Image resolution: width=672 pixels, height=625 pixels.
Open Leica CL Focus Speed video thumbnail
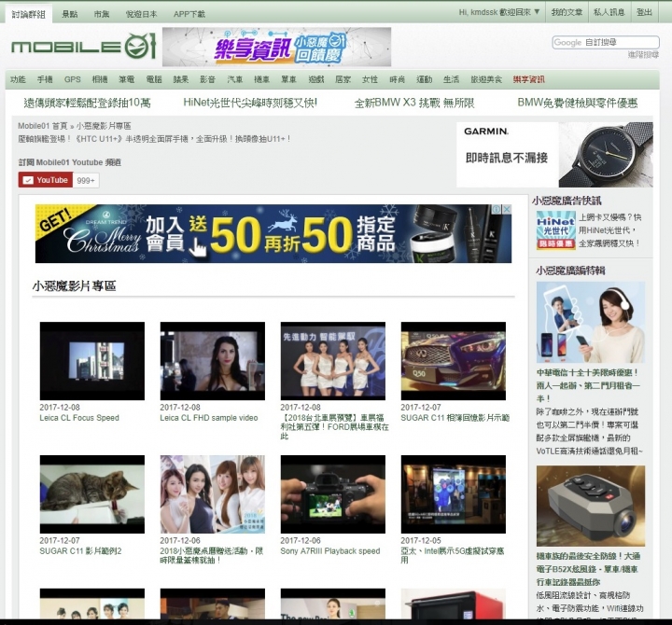click(x=92, y=361)
